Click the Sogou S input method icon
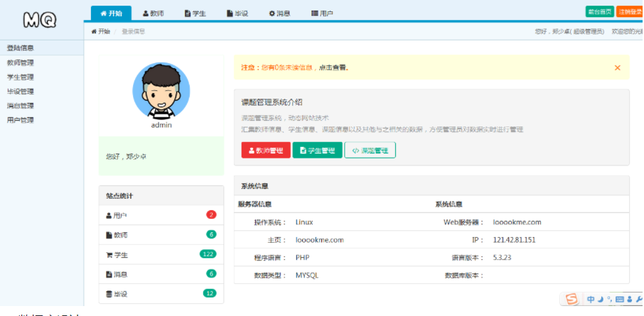 pyautogui.click(x=571, y=299)
